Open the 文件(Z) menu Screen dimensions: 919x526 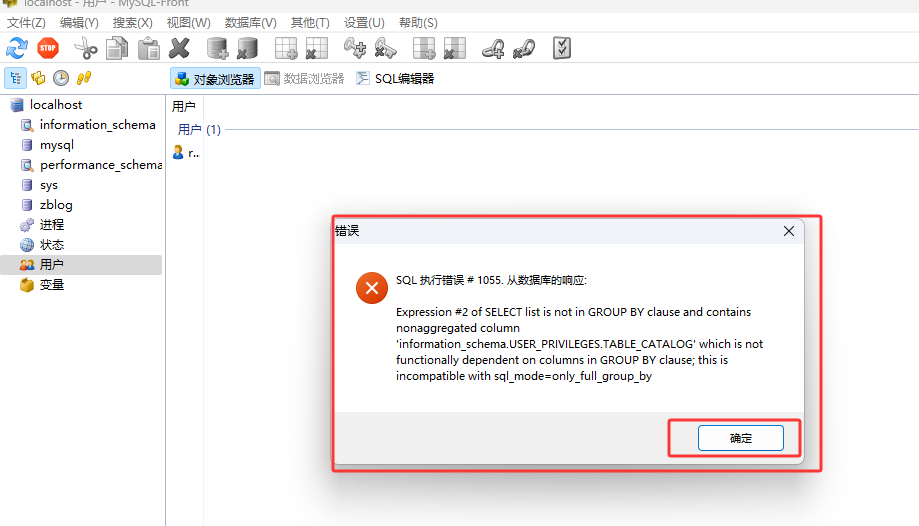26,23
